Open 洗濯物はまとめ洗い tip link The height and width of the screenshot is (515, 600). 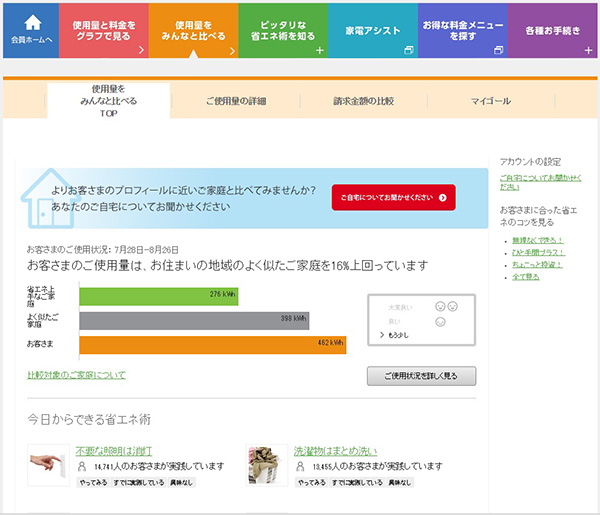point(335,451)
